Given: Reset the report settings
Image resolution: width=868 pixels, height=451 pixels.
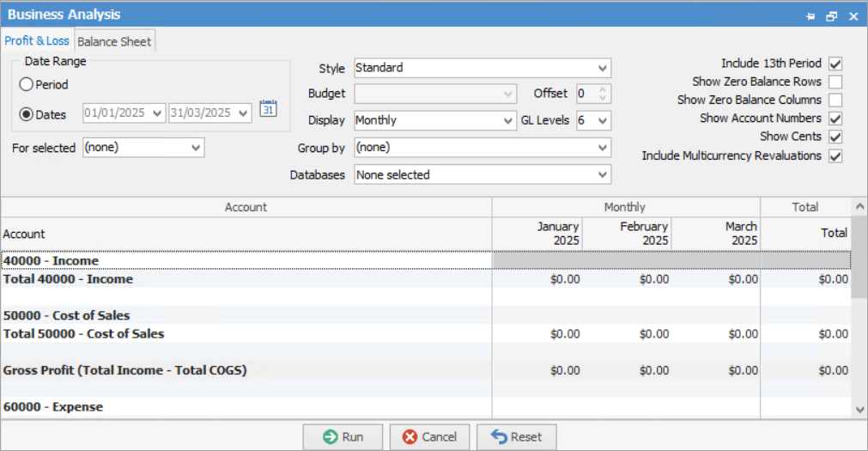Looking at the screenshot, I should click(x=516, y=436).
